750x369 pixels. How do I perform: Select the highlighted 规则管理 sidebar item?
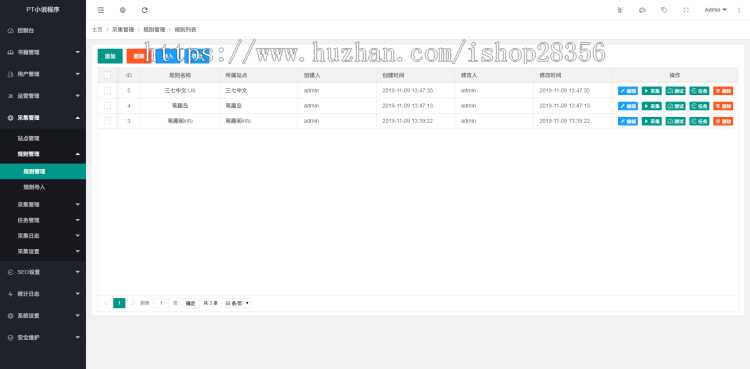point(43,171)
